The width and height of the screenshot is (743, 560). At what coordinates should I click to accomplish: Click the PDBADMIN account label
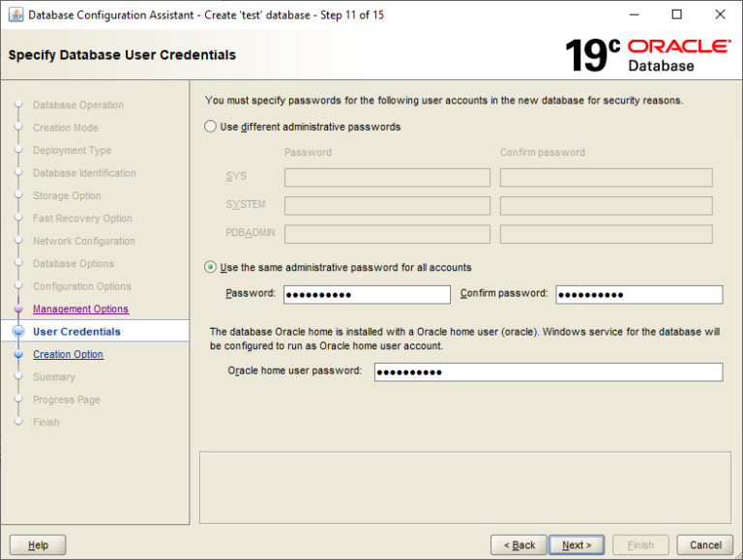pyautogui.click(x=251, y=233)
